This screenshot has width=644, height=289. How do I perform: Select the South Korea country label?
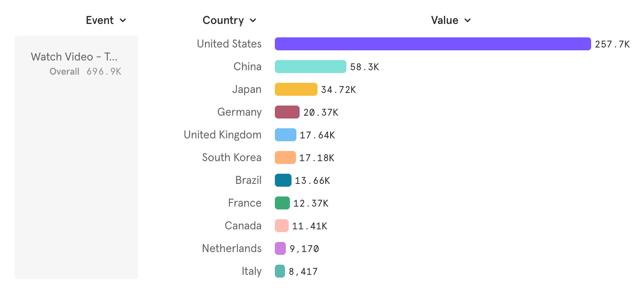[x=232, y=157]
